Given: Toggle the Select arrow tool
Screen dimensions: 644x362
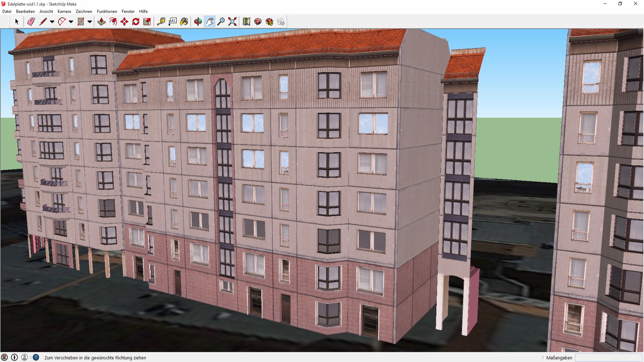Looking at the screenshot, I should [17, 22].
